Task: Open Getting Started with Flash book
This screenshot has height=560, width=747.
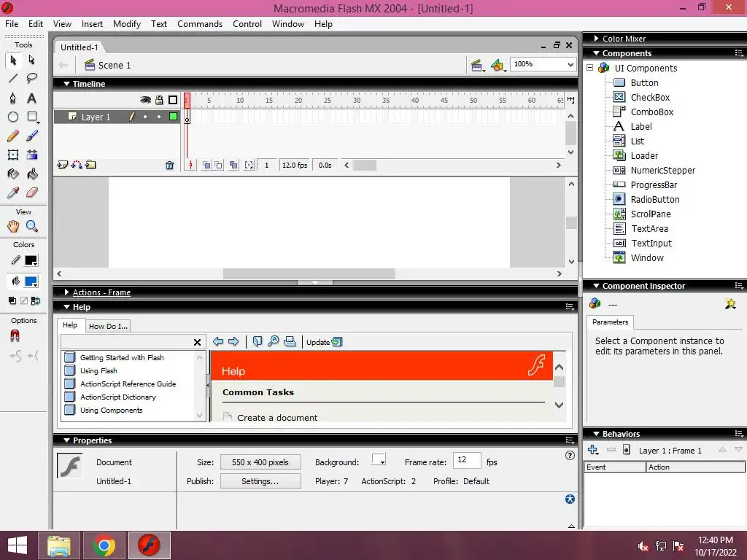Action: pyautogui.click(x=122, y=357)
